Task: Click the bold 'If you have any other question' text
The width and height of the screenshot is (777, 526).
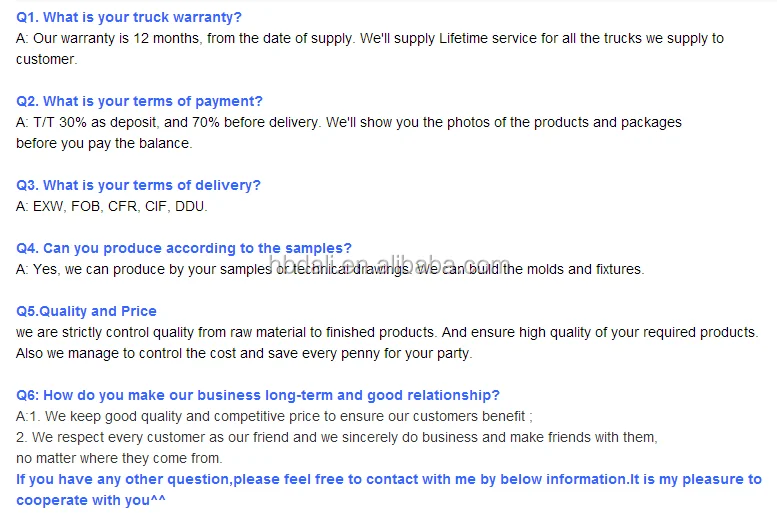Action: point(388,479)
